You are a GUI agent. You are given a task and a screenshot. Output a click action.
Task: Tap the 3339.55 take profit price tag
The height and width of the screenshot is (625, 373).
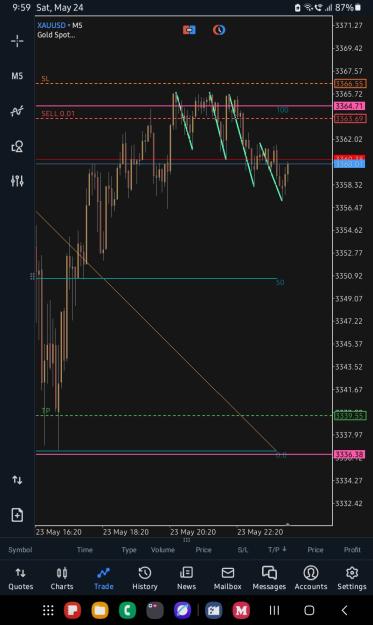(x=350, y=416)
